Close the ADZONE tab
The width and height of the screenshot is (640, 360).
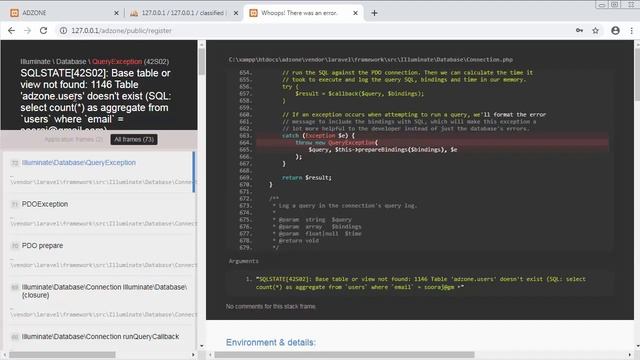point(116,13)
